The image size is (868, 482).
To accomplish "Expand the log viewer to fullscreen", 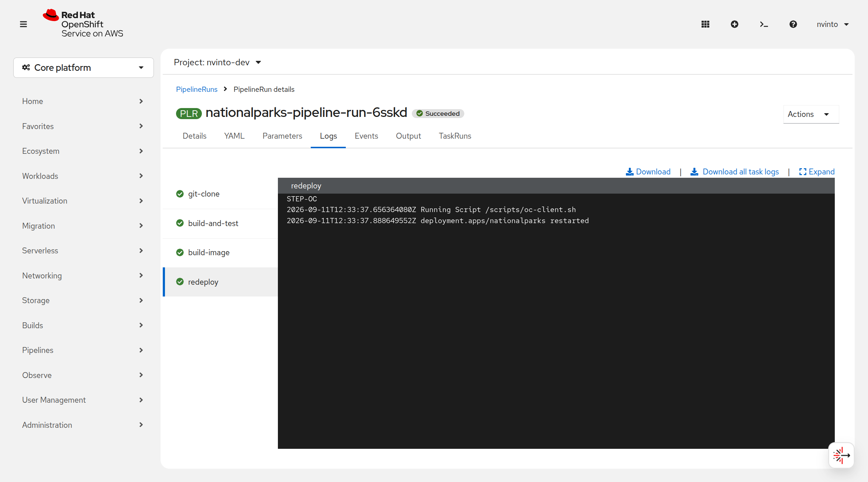I will [817, 172].
